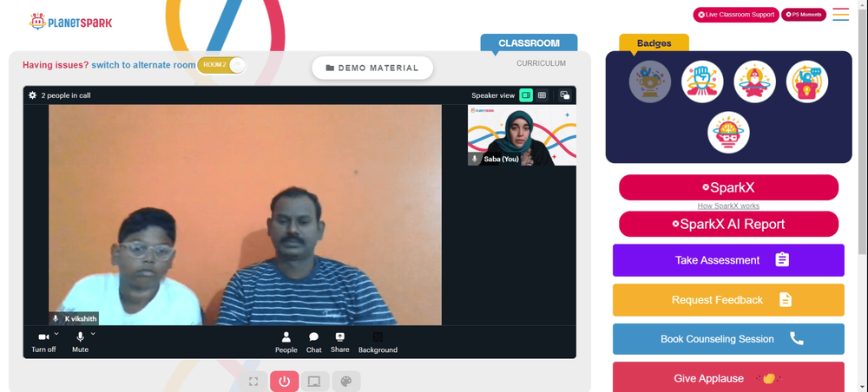Open the How SparkX works link
Viewport: 868px width, 392px height.
click(728, 206)
